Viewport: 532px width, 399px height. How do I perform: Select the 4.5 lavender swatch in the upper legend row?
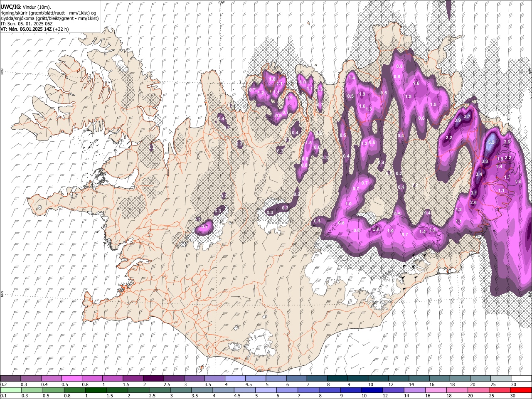click(256, 379)
